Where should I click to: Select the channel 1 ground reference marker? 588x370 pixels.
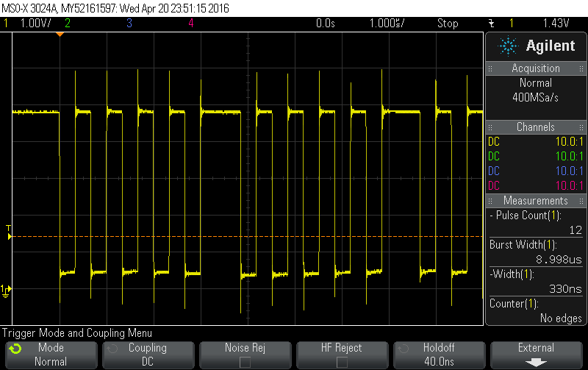pyautogui.click(x=6, y=288)
